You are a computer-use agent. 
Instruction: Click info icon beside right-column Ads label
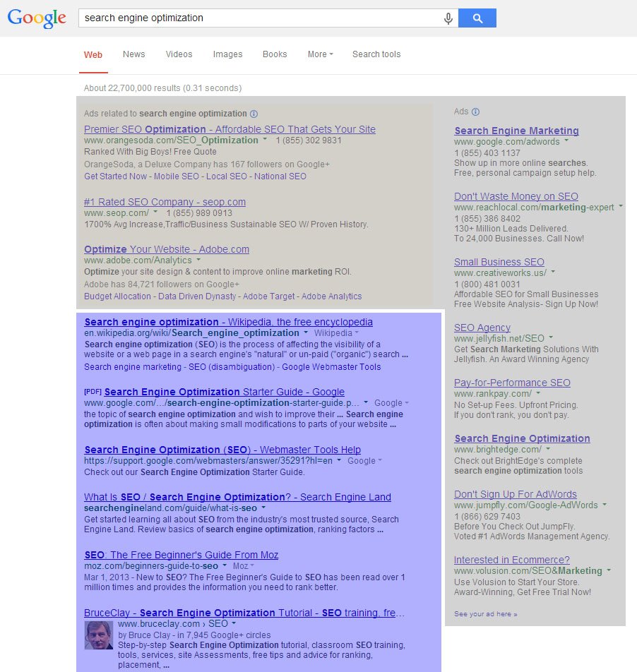pyautogui.click(x=475, y=112)
